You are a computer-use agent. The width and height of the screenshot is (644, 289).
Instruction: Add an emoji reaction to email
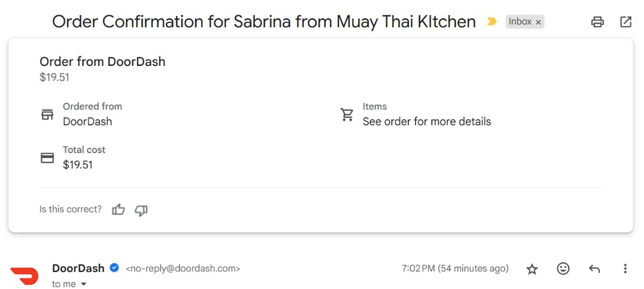(x=563, y=269)
